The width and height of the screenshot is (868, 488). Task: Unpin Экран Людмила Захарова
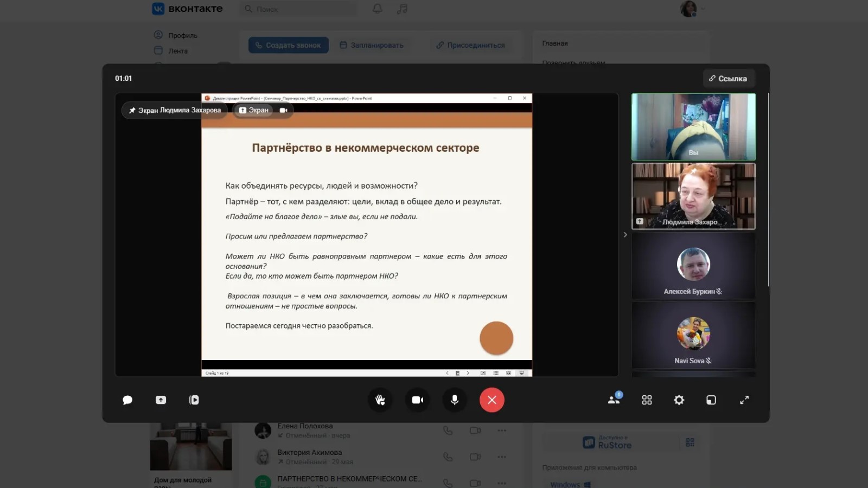click(x=132, y=111)
